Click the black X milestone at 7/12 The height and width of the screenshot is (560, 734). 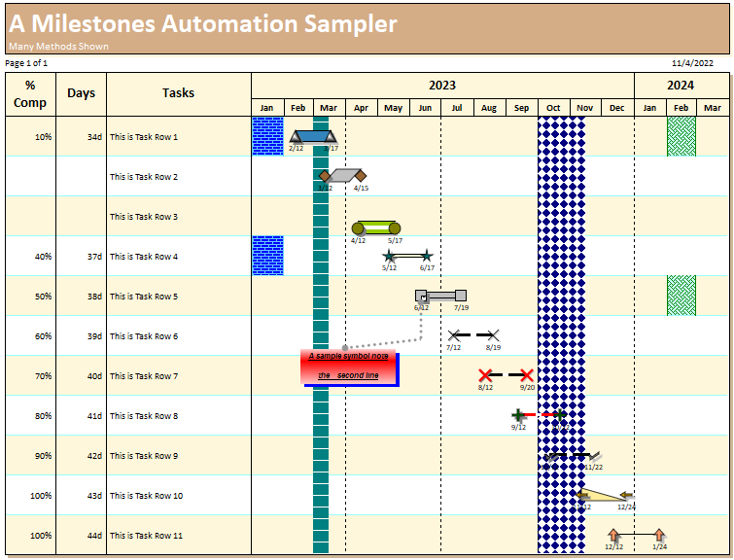click(453, 335)
